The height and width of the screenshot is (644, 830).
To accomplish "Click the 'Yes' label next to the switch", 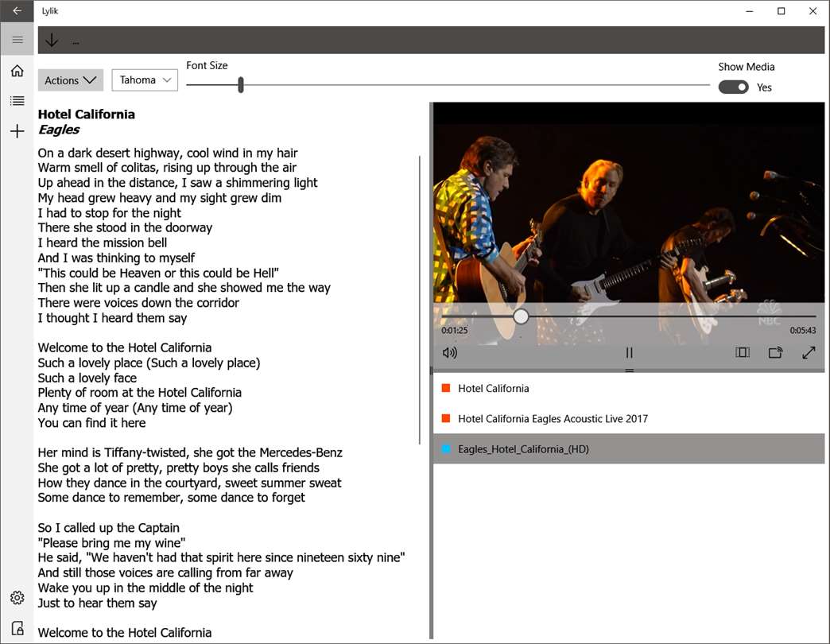I will click(x=764, y=87).
